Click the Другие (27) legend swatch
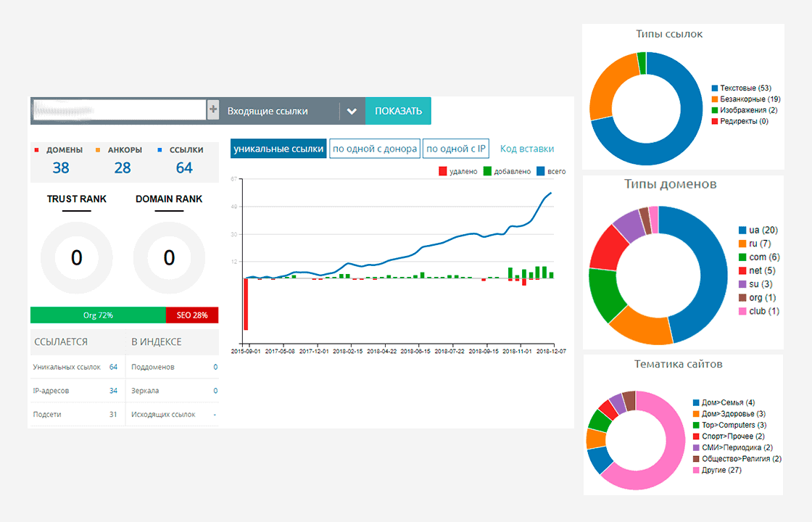The height and width of the screenshot is (522, 812). [x=696, y=471]
